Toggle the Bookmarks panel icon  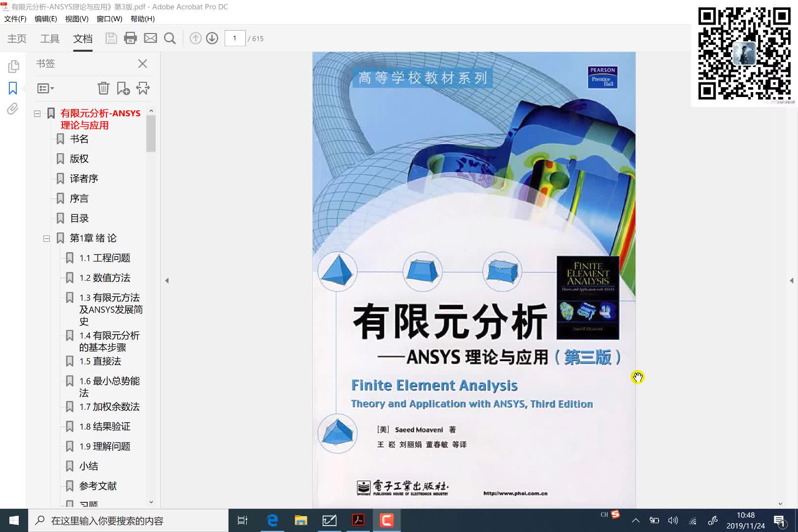[13, 88]
